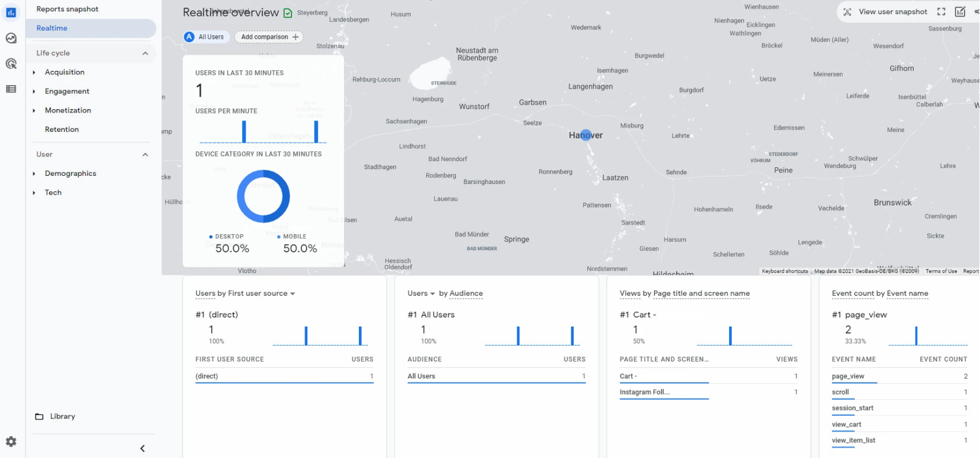Open the Advertising icon in left rail
The image size is (980, 466).
pos(11,63)
